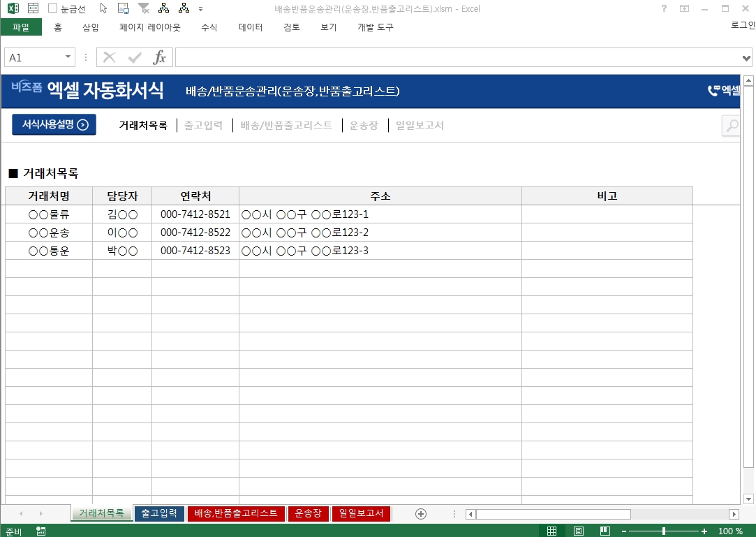Click the Insert Function fx icon
Screen dimensions: 756x537
point(160,57)
